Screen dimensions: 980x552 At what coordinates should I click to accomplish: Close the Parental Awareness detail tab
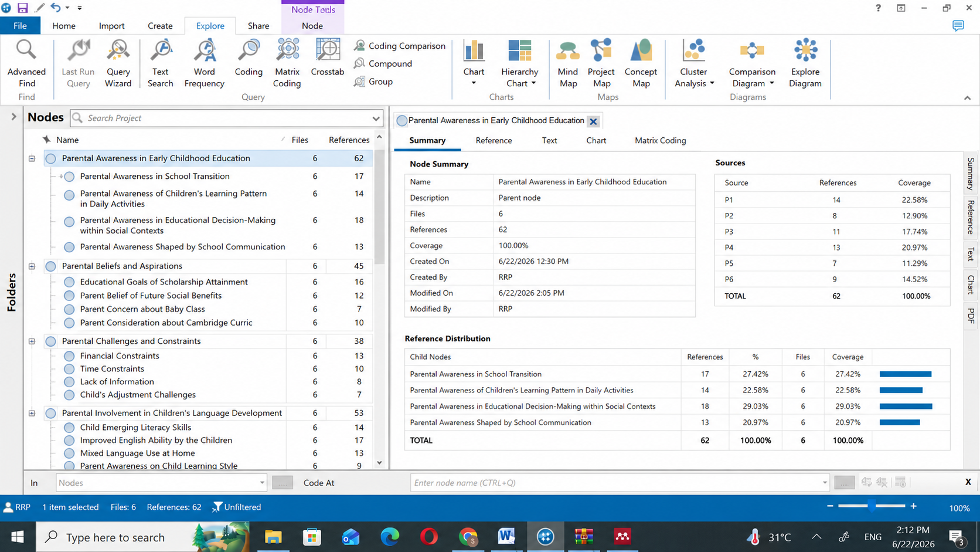coord(593,121)
